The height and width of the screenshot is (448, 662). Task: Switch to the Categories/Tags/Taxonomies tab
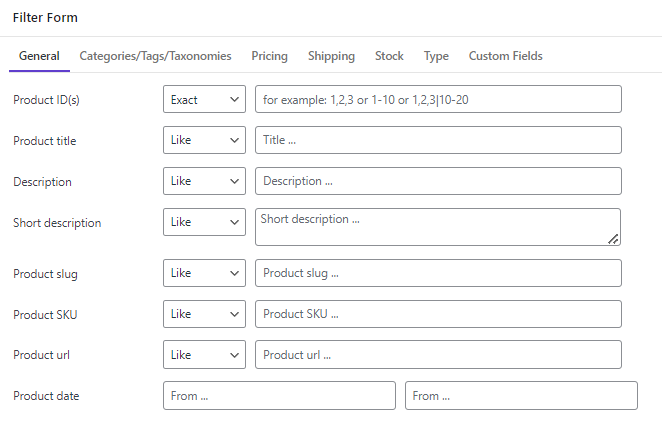tap(155, 56)
